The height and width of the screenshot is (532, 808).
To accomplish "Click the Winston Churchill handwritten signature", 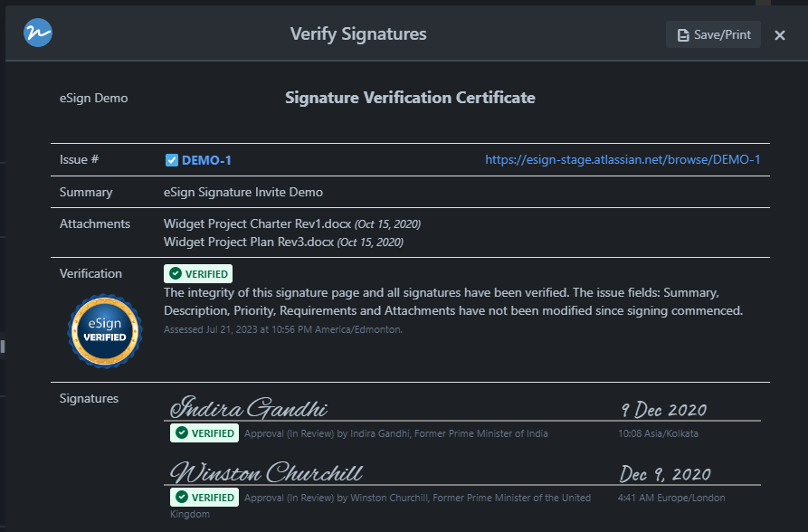I will click(268, 472).
